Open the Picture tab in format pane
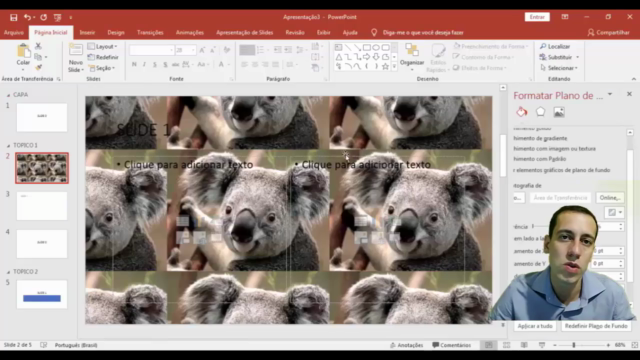640x360 pixels. point(559,112)
